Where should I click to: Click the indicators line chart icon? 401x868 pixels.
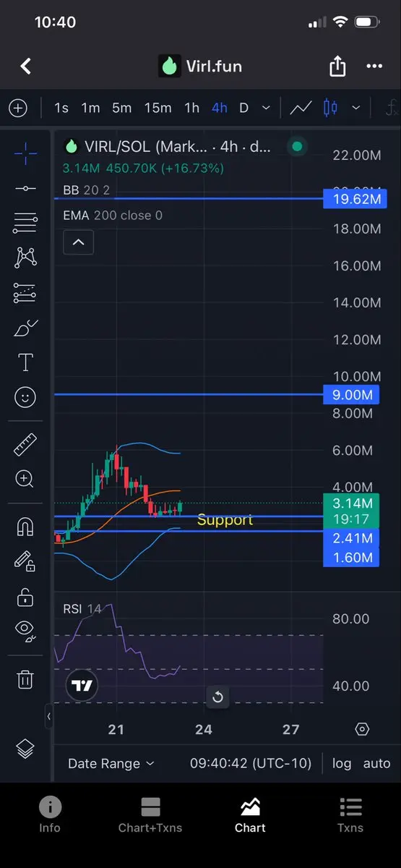(x=301, y=108)
